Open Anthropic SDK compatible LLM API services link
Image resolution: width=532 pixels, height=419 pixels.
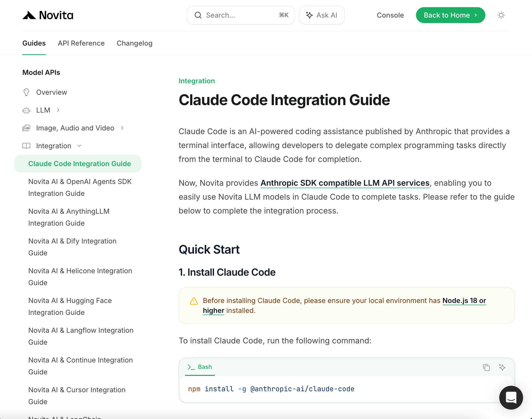345,183
